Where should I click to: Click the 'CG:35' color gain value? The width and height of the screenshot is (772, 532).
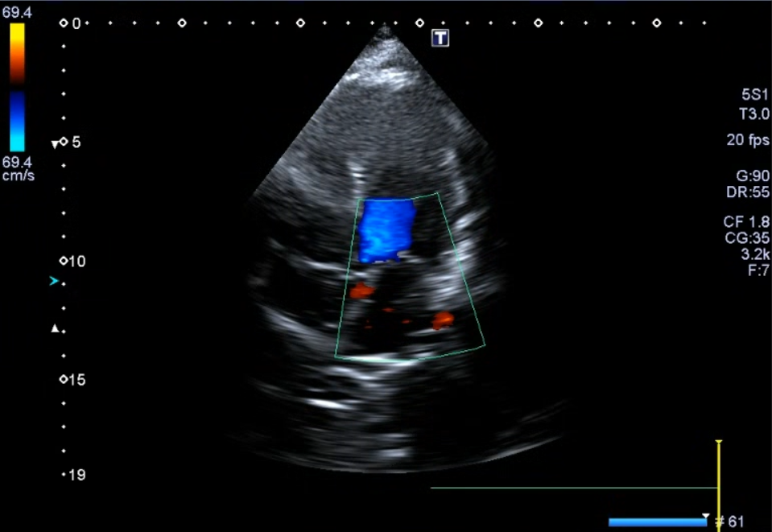747,238
